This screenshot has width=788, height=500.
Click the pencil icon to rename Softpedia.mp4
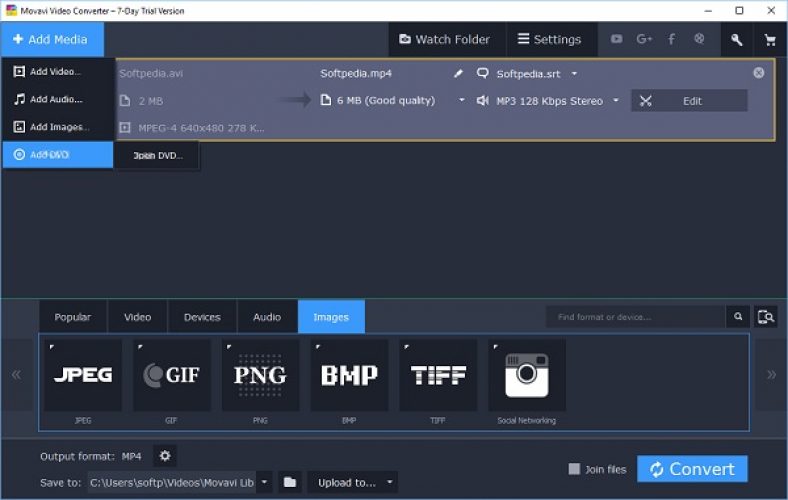click(x=458, y=74)
